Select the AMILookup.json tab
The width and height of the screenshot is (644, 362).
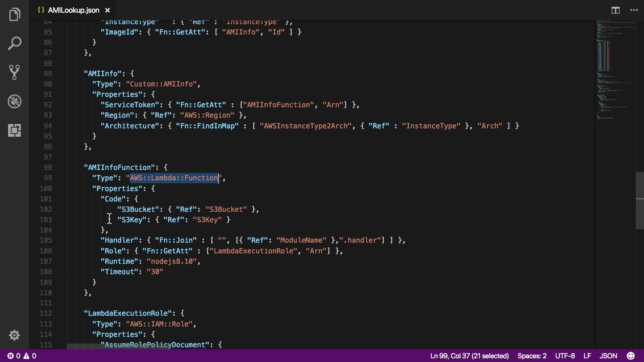tap(73, 10)
